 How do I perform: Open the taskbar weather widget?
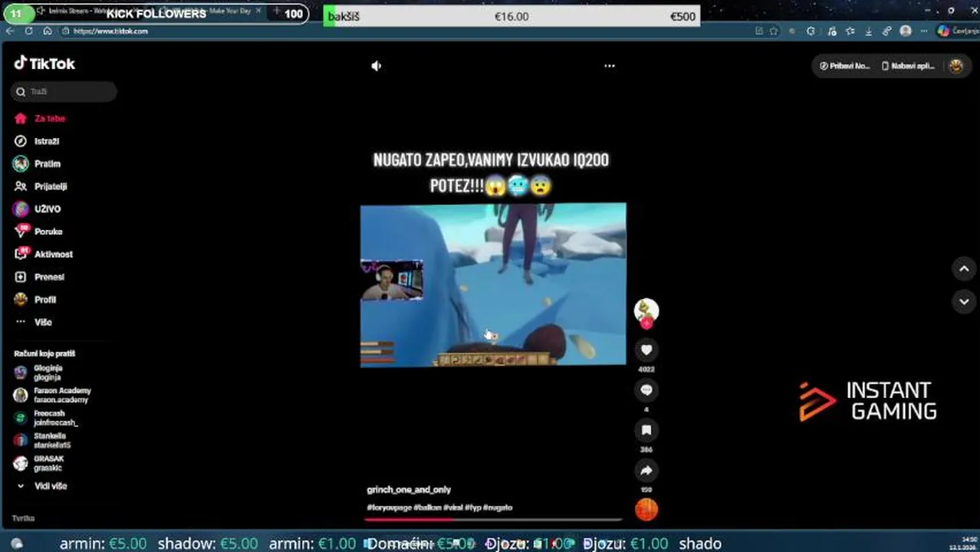point(17,543)
